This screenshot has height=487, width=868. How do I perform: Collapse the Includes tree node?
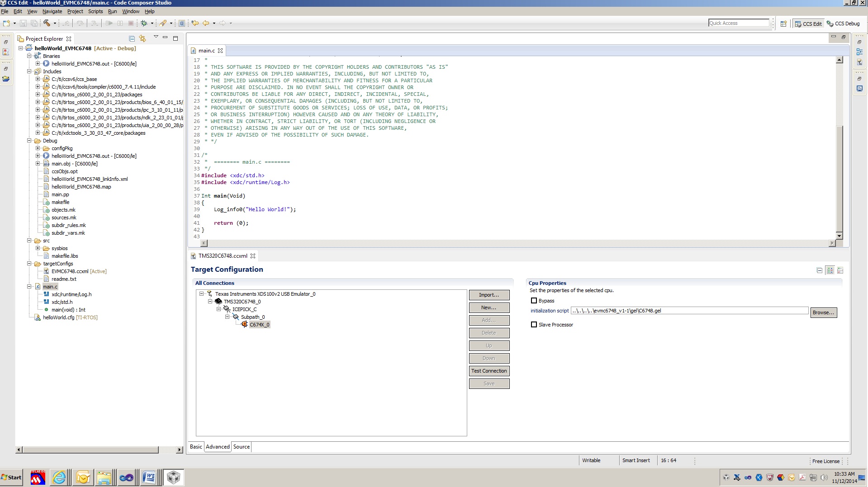[x=29, y=71]
